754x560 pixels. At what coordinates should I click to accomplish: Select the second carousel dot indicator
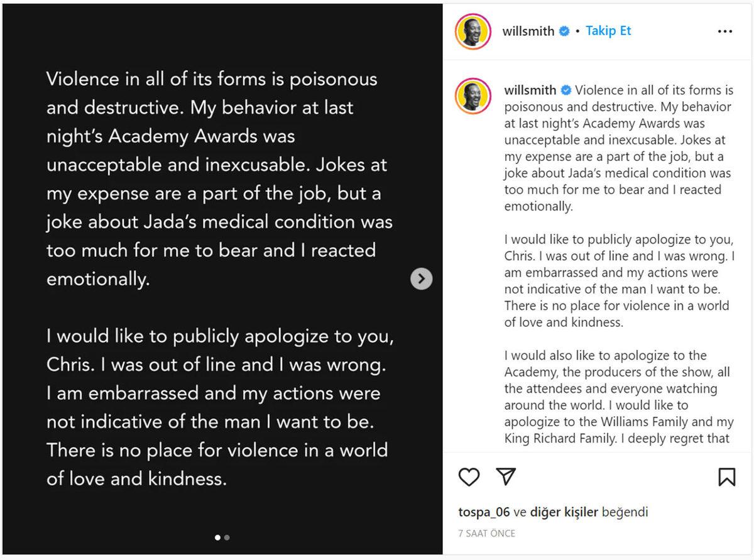pos(226,537)
